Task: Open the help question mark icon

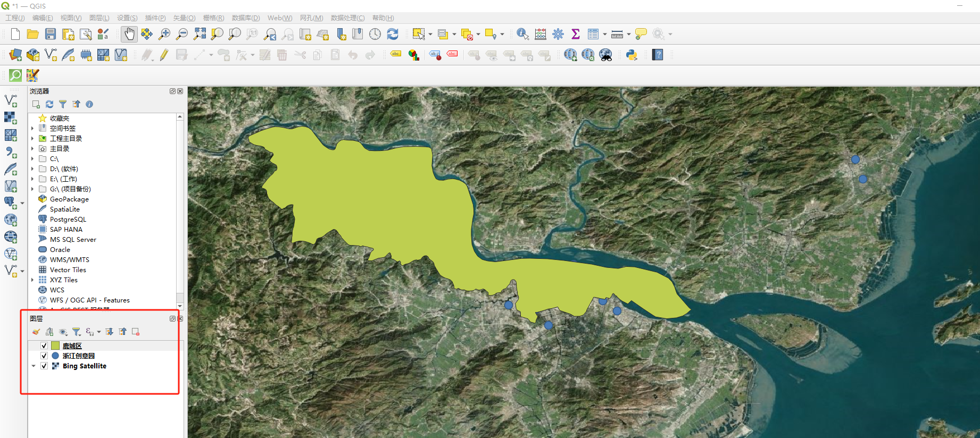Action: tap(658, 55)
